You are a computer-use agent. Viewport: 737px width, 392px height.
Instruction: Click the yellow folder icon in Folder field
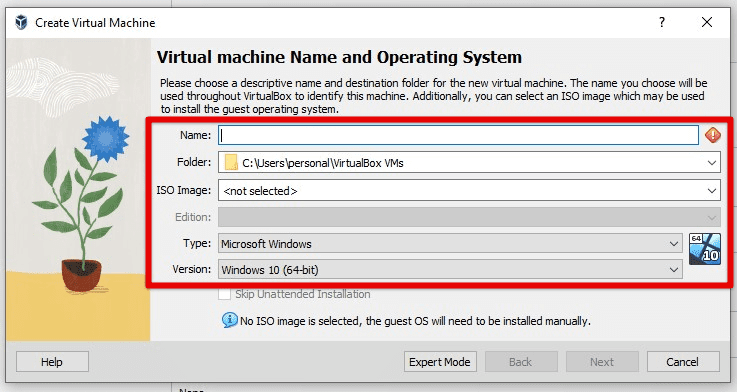[231, 163]
